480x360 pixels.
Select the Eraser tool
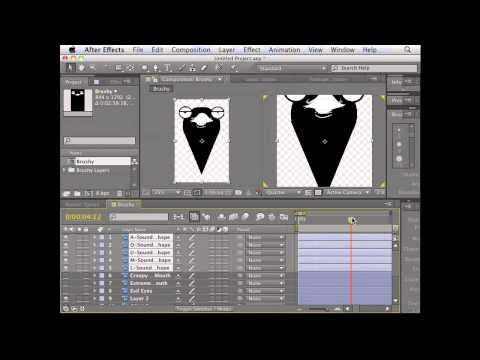coord(204,68)
